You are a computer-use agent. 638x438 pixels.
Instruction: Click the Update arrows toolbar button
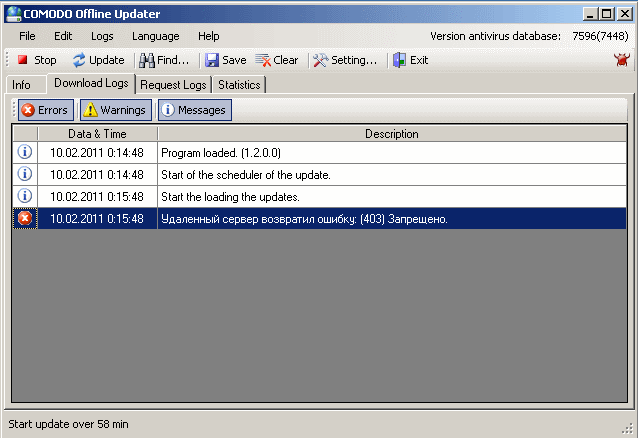point(99,60)
